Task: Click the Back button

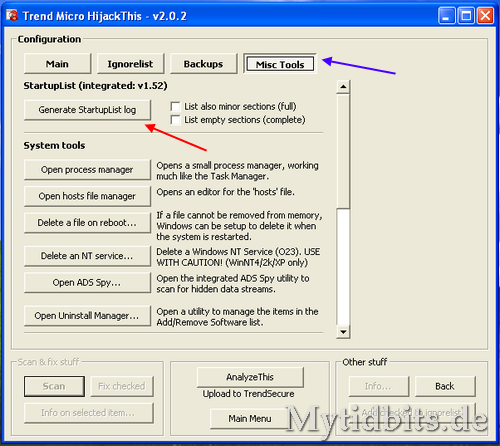Action: [x=445, y=386]
